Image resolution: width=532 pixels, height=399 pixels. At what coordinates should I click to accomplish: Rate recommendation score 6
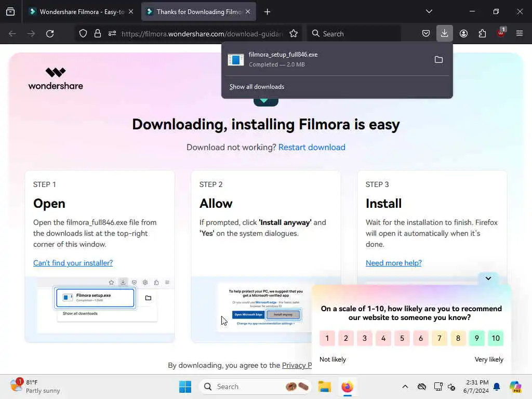coord(421,338)
